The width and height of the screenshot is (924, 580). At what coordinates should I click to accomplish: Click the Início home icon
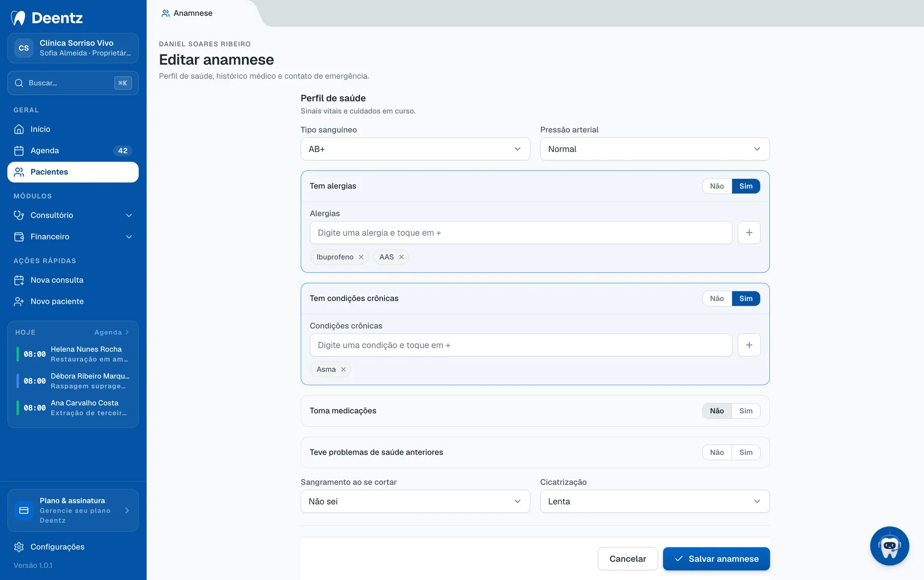[x=19, y=129]
